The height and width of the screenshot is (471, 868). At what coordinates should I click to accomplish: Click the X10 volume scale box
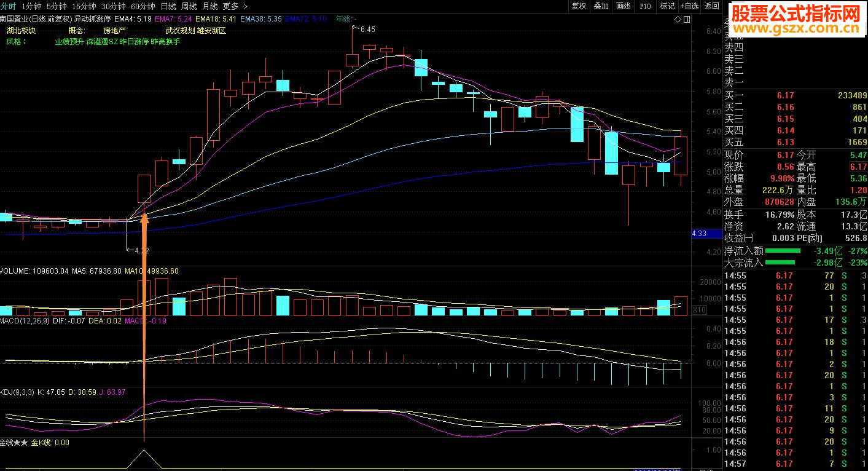(x=700, y=309)
